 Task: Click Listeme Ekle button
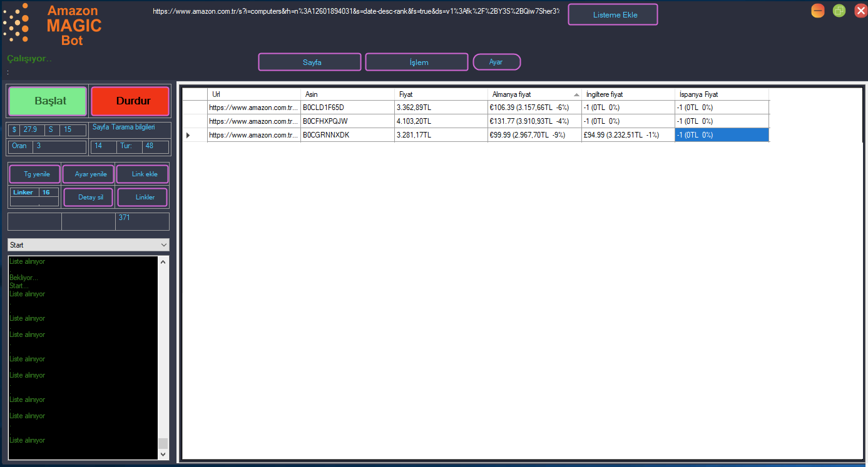613,14
